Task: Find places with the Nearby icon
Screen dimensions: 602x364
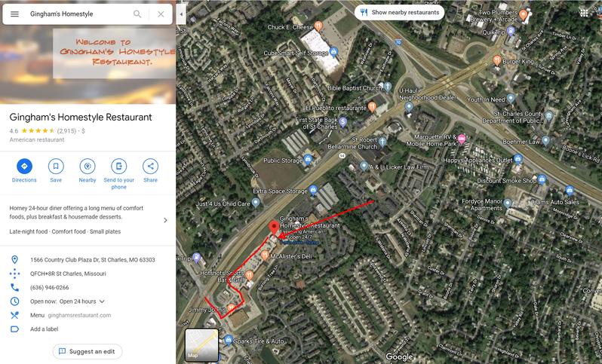Action: tap(88, 167)
